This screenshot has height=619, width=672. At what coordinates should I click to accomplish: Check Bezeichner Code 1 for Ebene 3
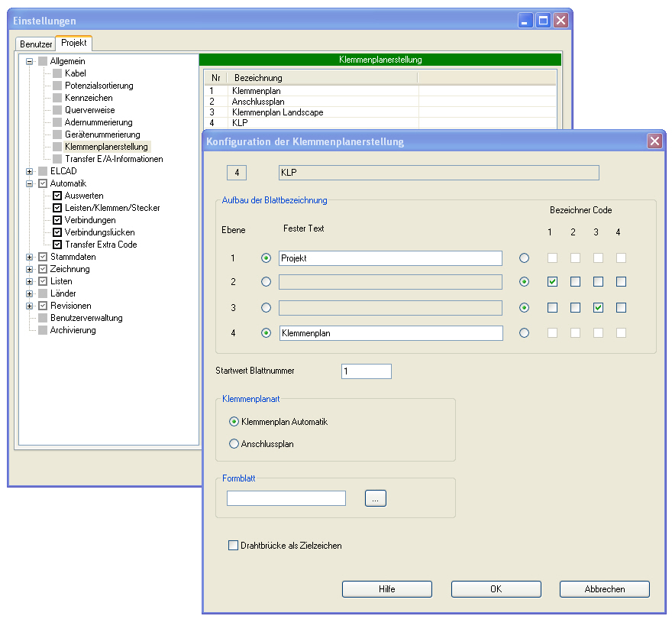(552, 307)
